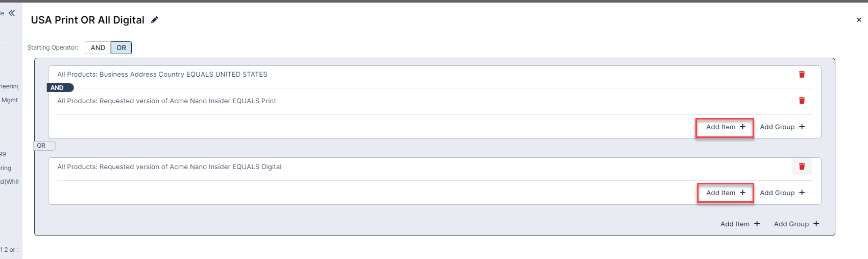Close the rule editor panel
Image resolution: width=868 pixels, height=259 pixels.
tap(859, 20)
